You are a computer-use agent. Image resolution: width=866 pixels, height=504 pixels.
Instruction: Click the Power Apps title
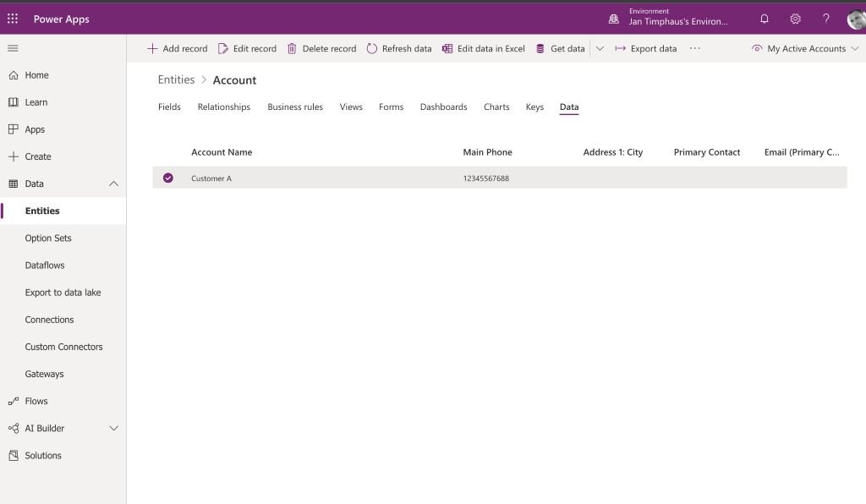click(x=61, y=19)
